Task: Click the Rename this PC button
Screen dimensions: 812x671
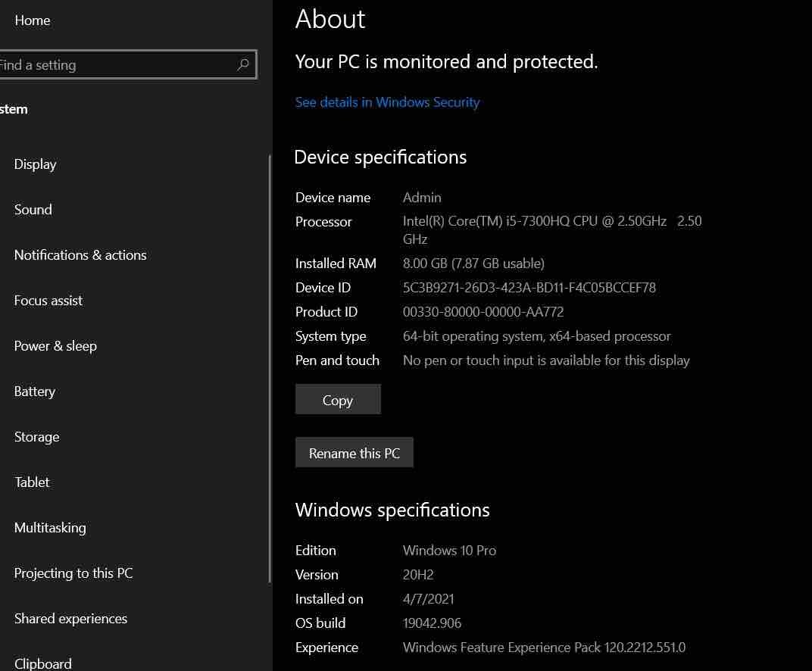Action: point(354,453)
